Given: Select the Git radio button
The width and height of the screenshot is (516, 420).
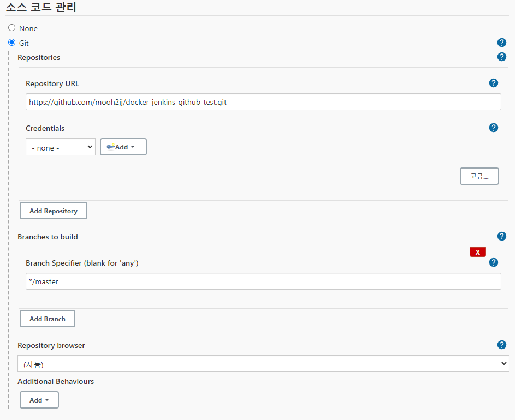Looking at the screenshot, I should point(11,43).
